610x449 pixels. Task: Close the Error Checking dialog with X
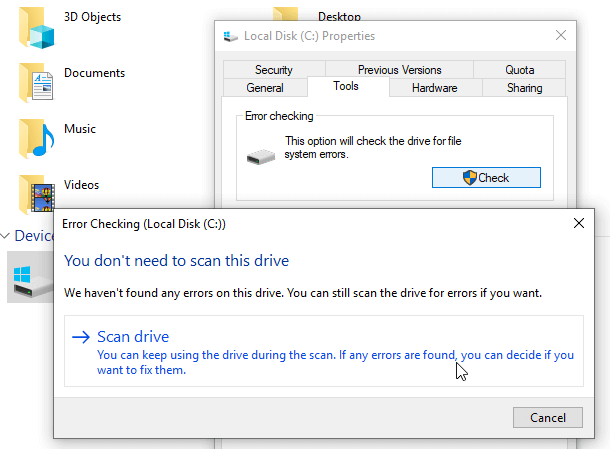(x=579, y=223)
